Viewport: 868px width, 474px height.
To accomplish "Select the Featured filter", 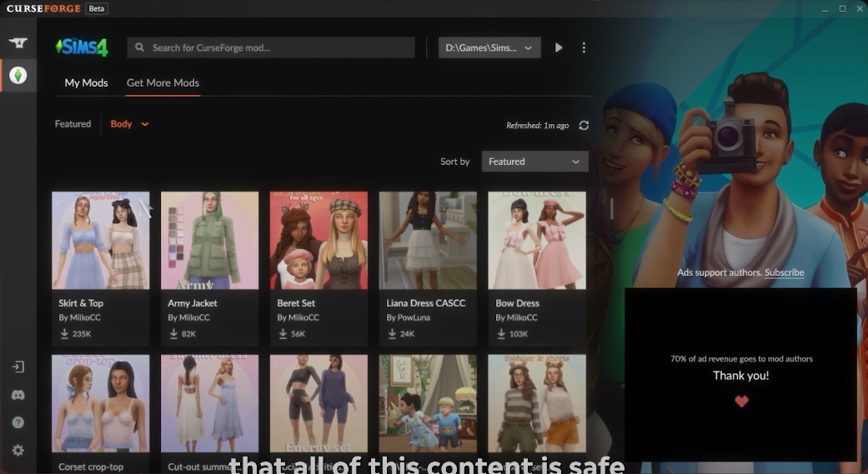I will pyautogui.click(x=73, y=124).
